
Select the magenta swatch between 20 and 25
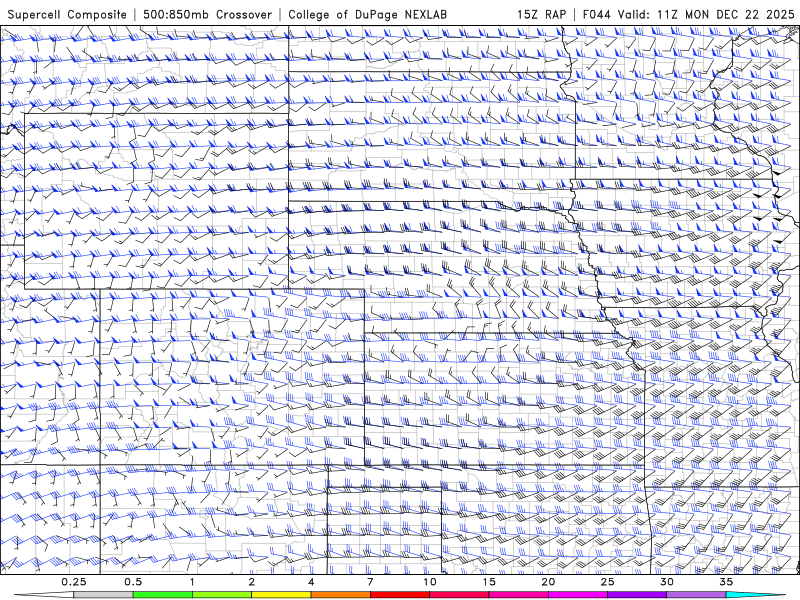click(x=578, y=595)
